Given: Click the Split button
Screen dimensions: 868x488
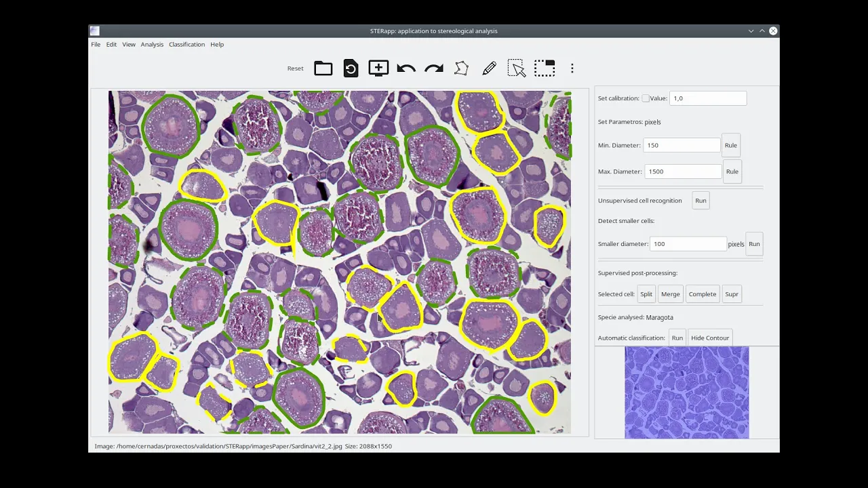Looking at the screenshot, I should click(646, 294).
